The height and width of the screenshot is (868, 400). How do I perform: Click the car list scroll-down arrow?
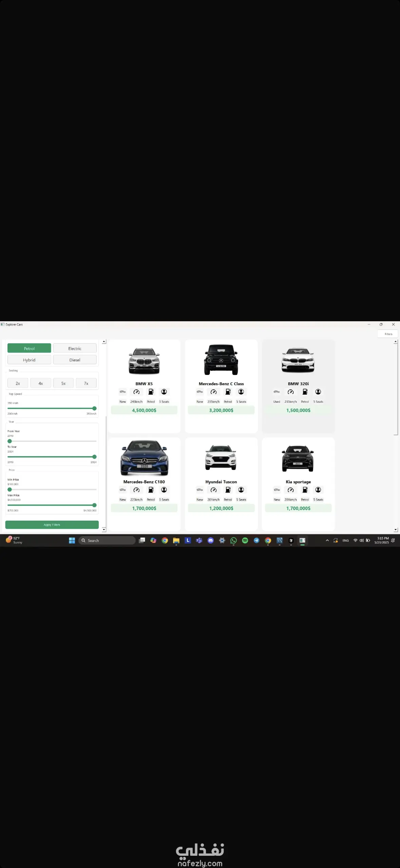(x=396, y=530)
